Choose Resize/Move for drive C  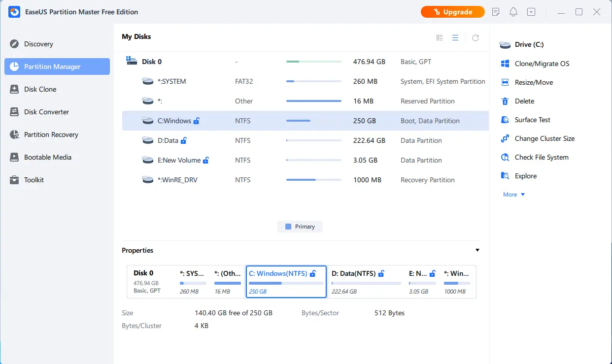point(534,82)
